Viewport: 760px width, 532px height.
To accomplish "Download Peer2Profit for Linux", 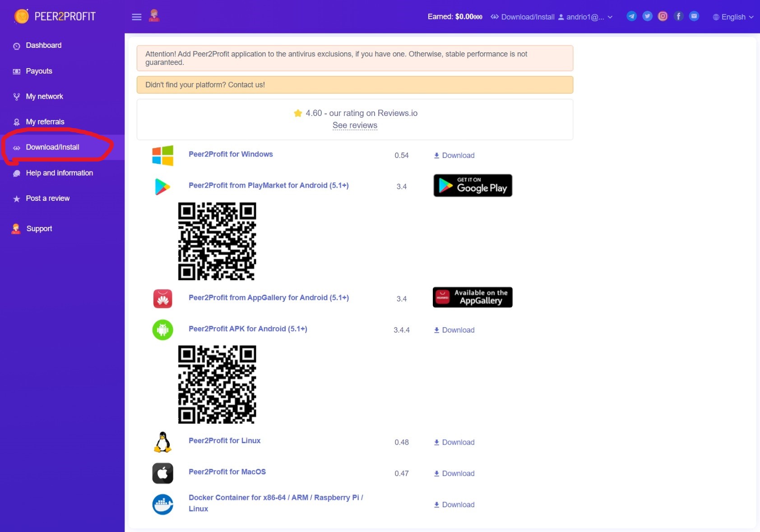I will [x=454, y=443].
